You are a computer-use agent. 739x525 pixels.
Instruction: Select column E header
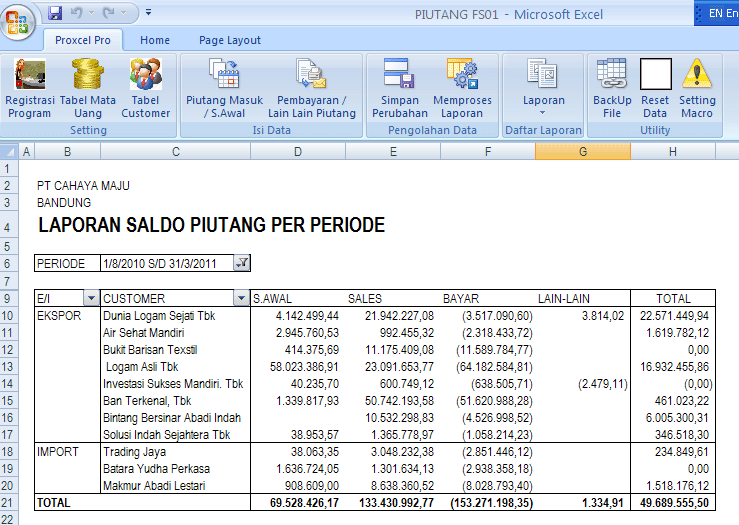[393, 151]
